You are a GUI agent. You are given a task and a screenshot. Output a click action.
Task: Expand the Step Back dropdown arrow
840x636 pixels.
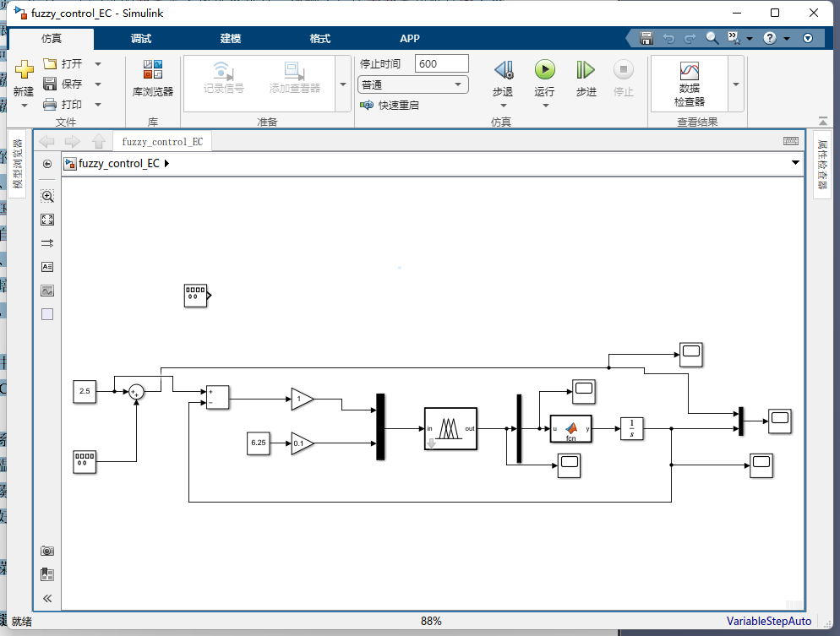click(503, 106)
